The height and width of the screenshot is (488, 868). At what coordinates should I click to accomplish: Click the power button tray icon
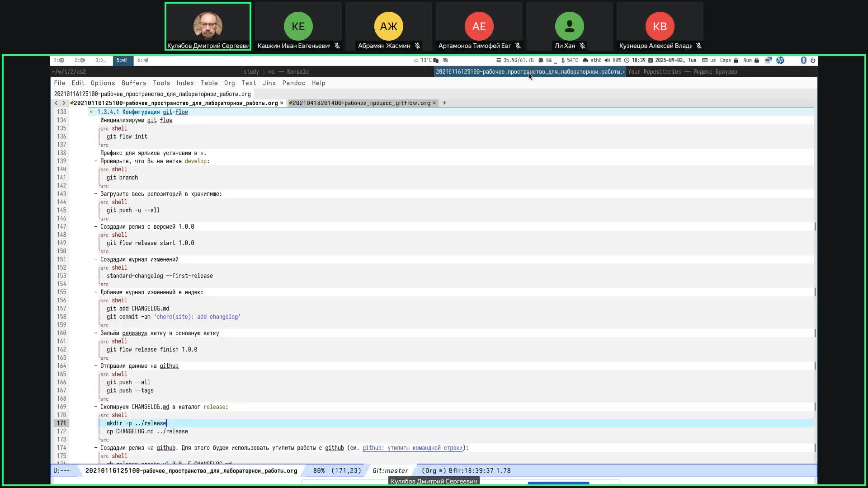tap(813, 60)
